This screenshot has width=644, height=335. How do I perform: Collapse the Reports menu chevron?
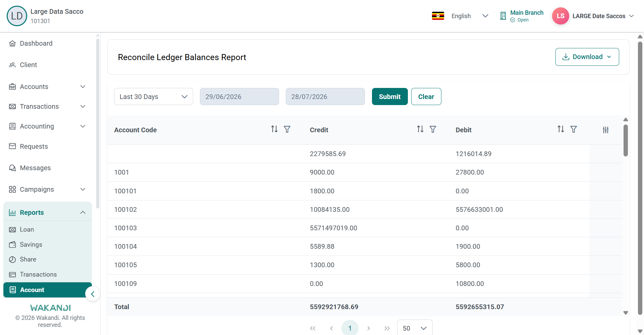pyautogui.click(x=83, y=212)
